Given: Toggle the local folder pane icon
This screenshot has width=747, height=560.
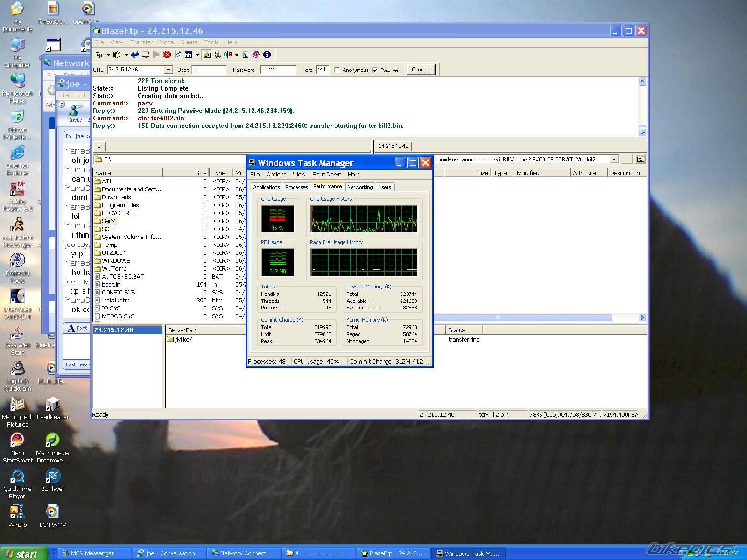Looking at the screenshot, I should (207, 55).
